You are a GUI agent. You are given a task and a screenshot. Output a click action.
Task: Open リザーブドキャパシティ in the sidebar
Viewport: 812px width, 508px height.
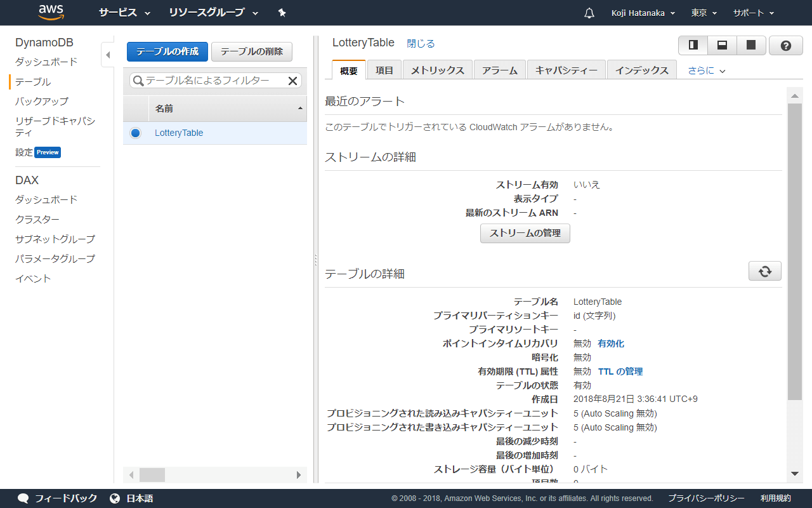55,126
